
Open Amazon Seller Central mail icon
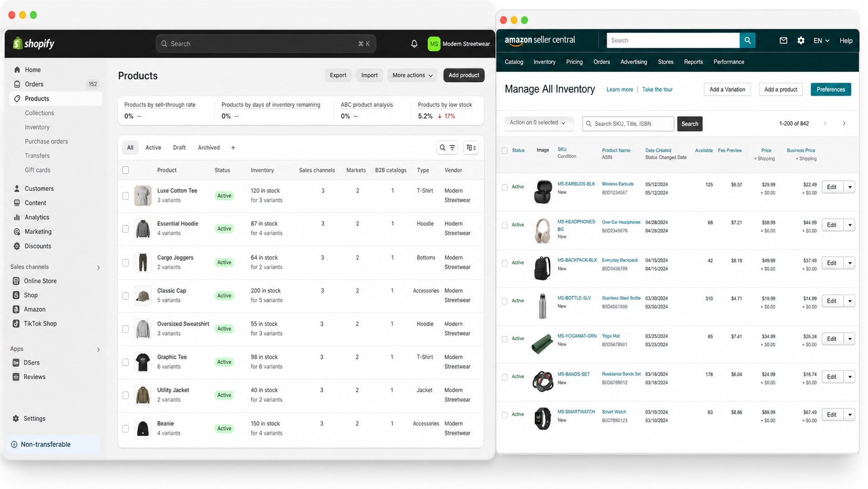783,41
